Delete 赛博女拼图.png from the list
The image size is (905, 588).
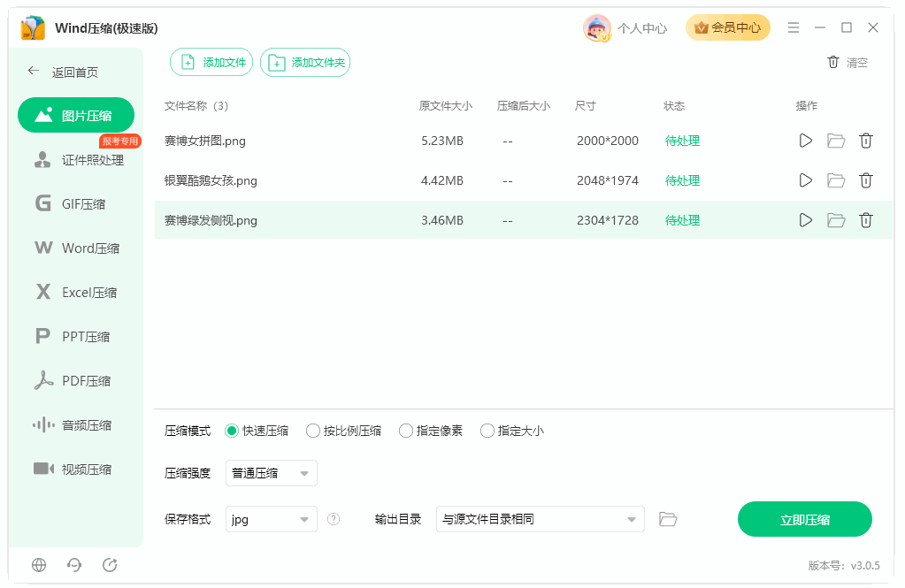tap(866, 141)
